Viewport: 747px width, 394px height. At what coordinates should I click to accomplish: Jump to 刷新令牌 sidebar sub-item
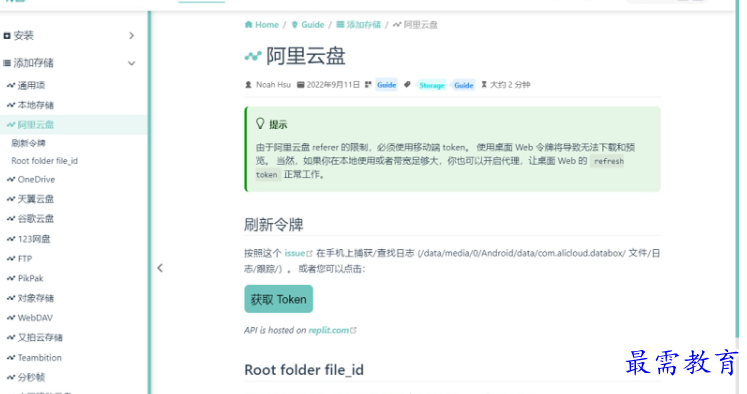(29, 143)
